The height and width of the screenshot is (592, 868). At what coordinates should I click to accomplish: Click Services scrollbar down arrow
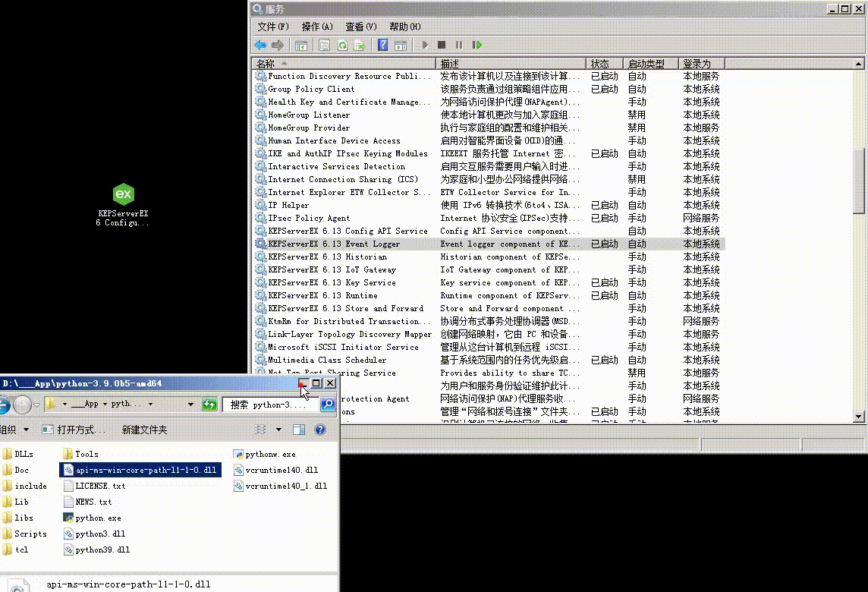[859, 417]
